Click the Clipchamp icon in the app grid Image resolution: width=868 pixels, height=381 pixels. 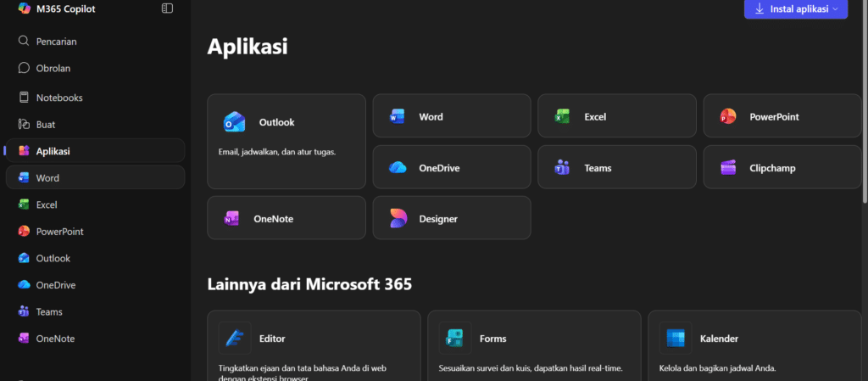pos(728,167)
